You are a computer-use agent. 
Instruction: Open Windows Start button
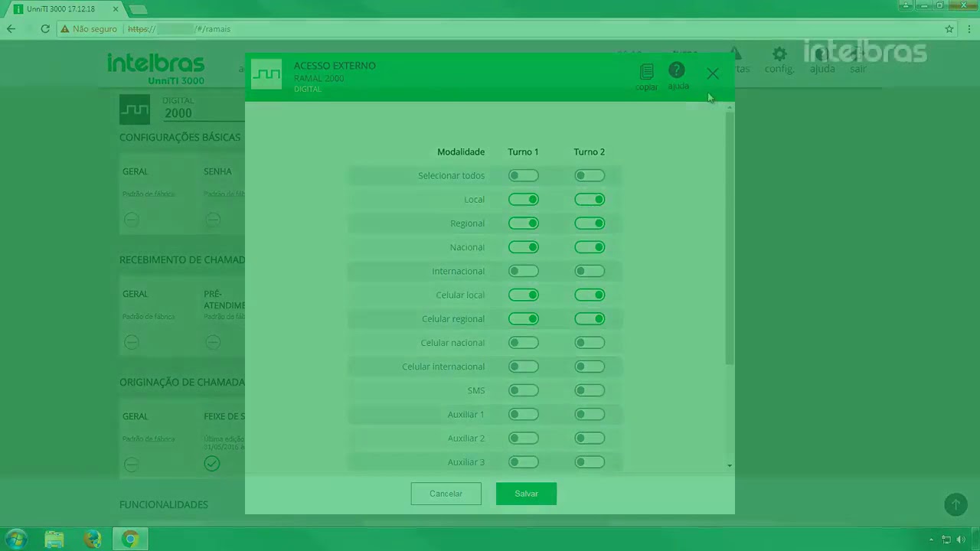(x=16, y=540)
